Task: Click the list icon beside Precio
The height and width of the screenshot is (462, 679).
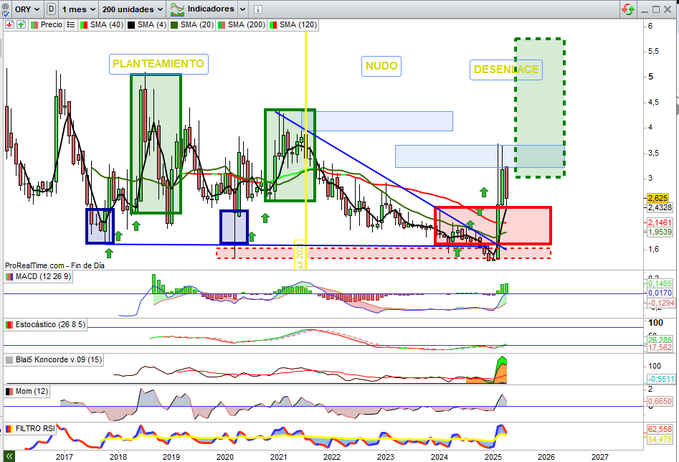Action: 71,25
